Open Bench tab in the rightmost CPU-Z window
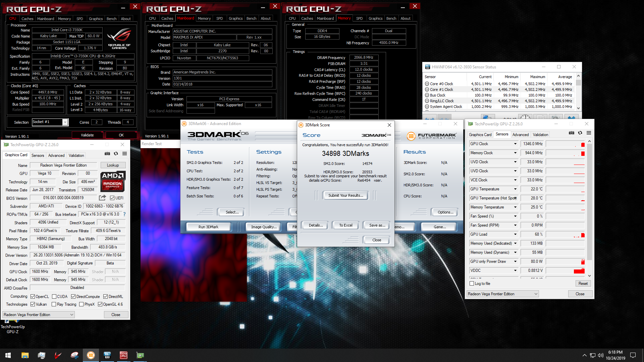Viewport: 644px width, 362px height. (x=391, y=18)
